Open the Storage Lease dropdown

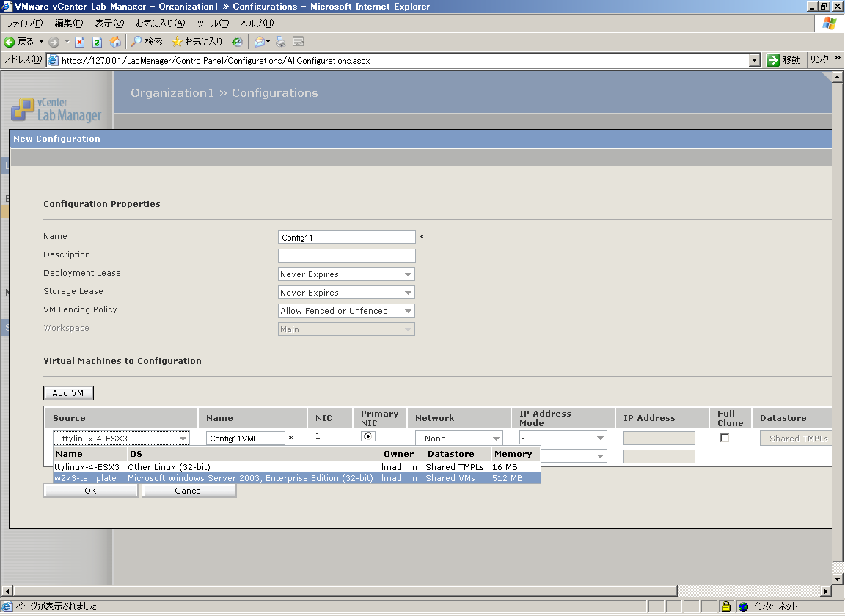coord(346,293)
